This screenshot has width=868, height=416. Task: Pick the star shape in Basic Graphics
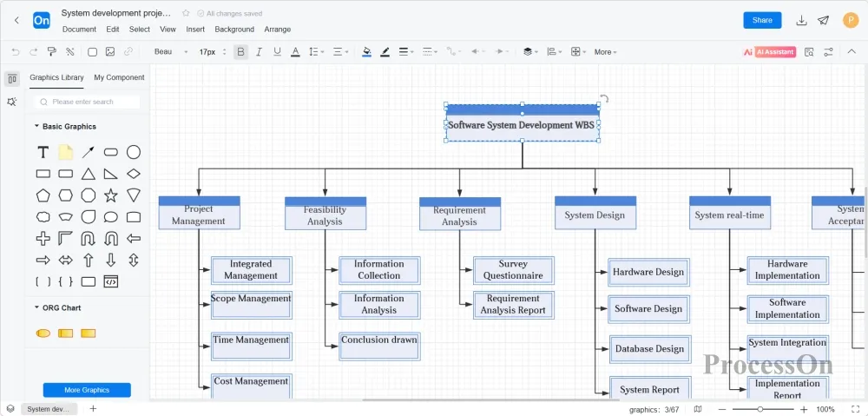(x=111, y=195)
